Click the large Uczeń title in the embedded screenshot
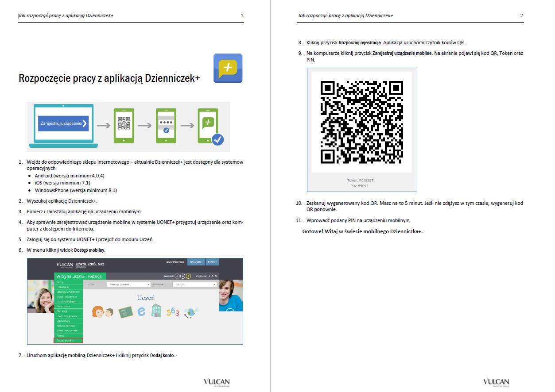 pyautogui.click(x=146, y=298)
